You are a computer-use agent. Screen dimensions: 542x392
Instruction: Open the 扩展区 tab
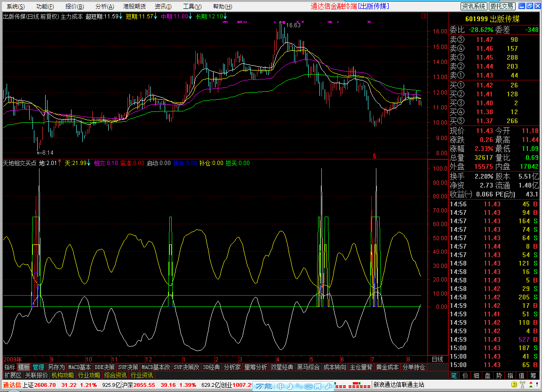coord(13,375)
